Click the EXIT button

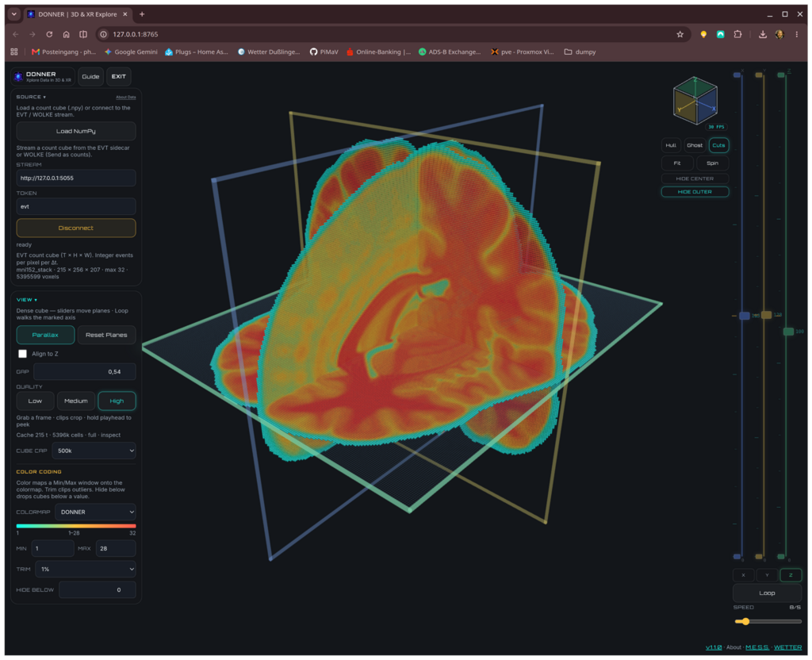coord(119,77)
